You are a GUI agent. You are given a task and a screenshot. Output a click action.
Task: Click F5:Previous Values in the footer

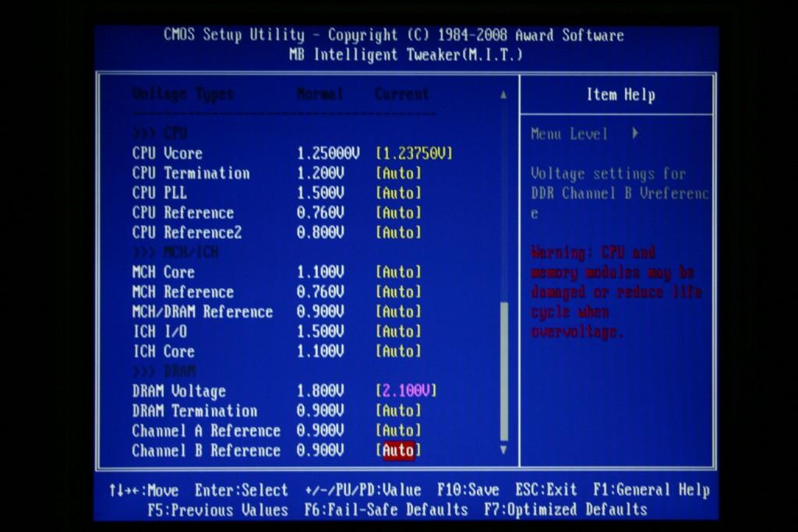(218, 510)
